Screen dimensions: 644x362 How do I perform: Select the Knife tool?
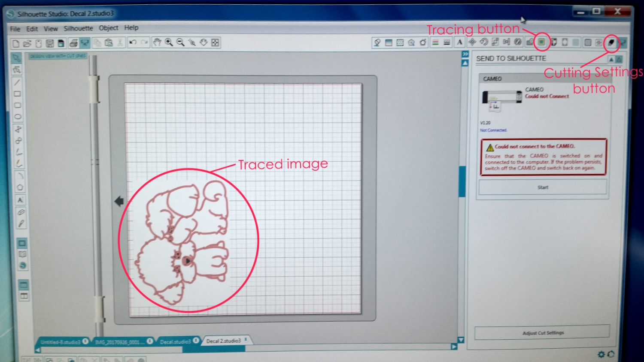click(x=21, y=223)
